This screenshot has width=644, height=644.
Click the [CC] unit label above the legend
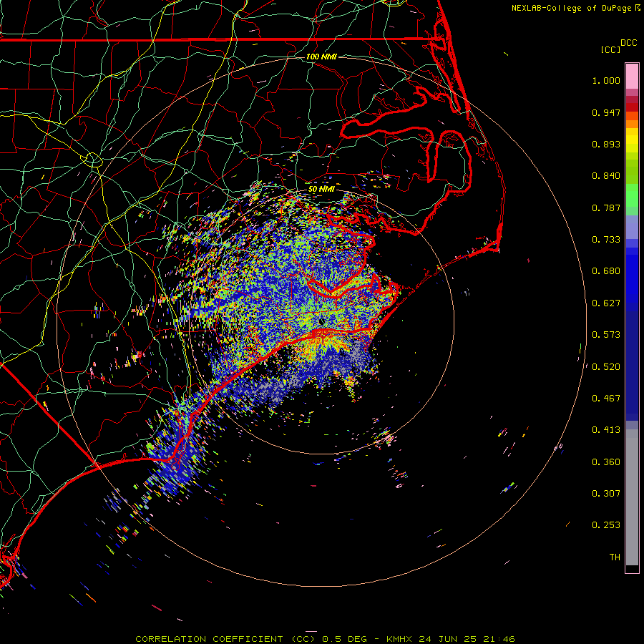tap(610, 50)
